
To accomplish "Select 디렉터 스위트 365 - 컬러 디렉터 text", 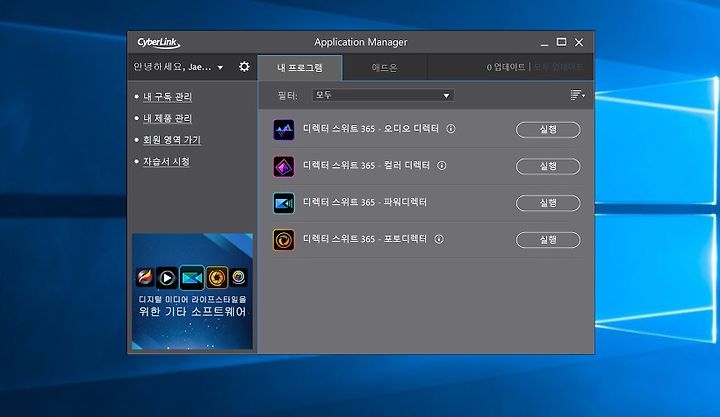I will point(366,165).
